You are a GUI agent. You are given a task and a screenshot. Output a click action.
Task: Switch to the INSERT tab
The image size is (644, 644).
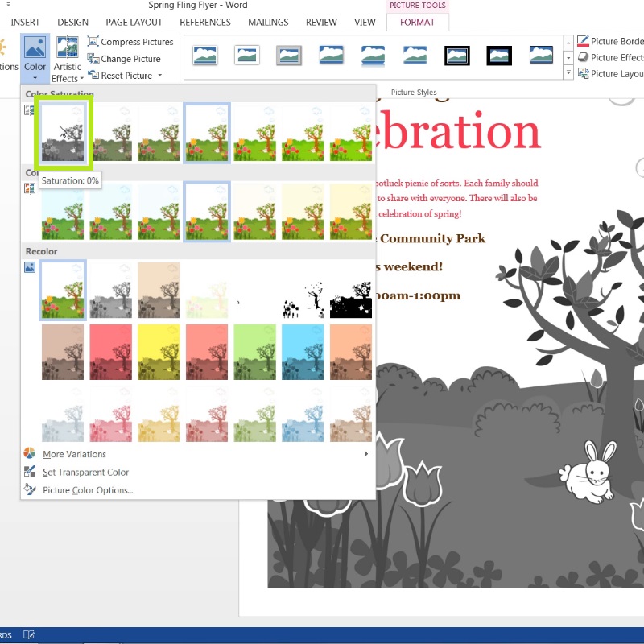click(25, 23)
